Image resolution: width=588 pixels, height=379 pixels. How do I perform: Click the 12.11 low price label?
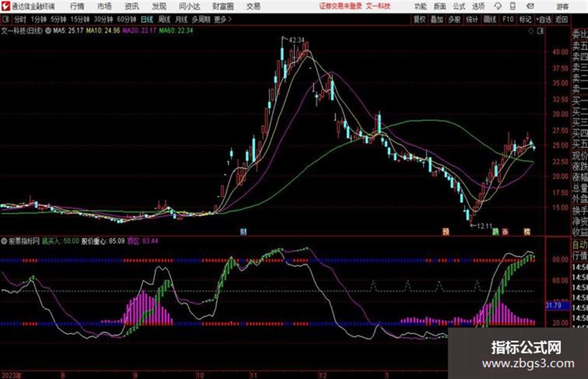[484, 226]
